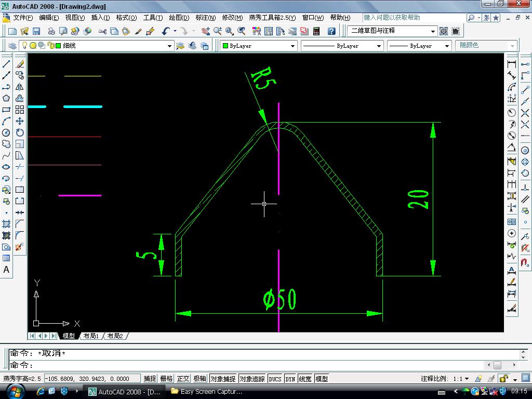Viewport: 532px width, 399px height.
Task: Open the ByLayer lineweight dropdown
Action: click(447, 46)
